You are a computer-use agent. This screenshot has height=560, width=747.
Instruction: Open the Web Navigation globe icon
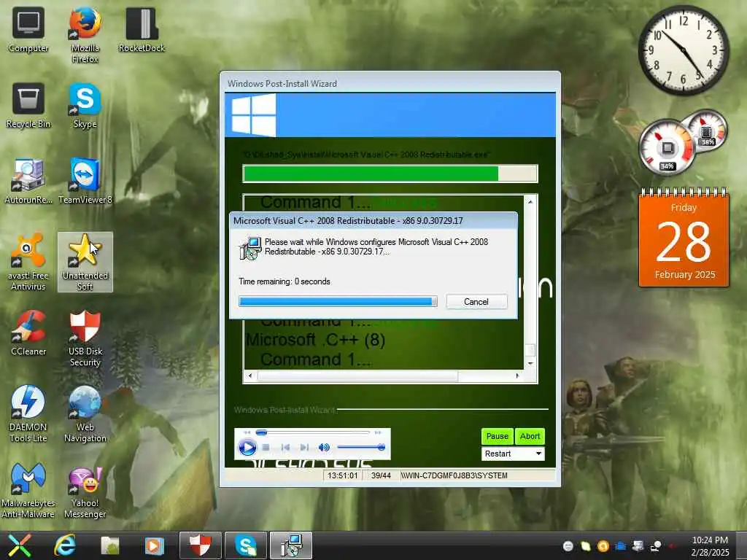pyautogui.click(x=85, y=414)
